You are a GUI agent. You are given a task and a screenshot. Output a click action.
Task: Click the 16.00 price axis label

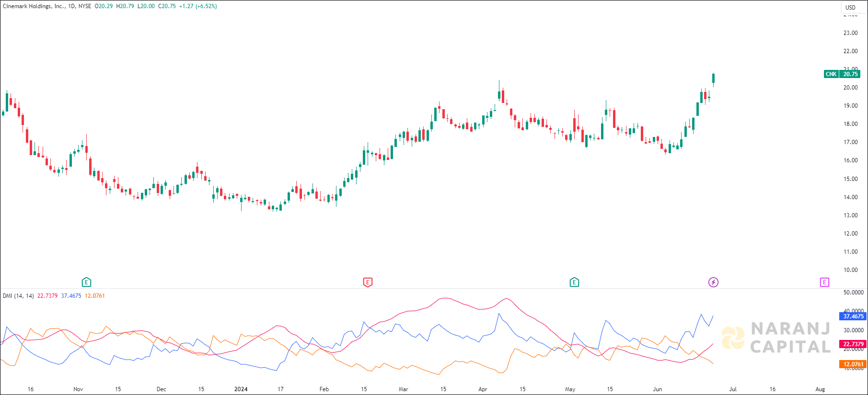click(x=851, y=160)
